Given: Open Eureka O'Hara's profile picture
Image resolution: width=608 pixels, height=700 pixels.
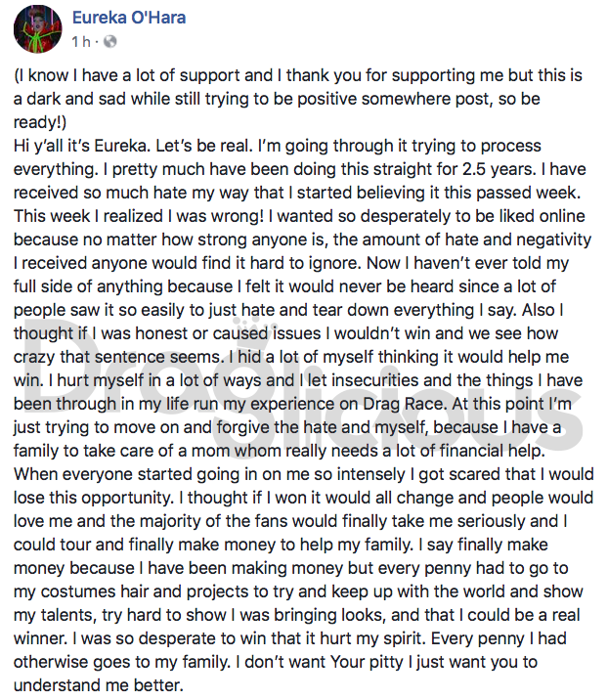Looking at the screenshot, I should [x=37, y=29].
